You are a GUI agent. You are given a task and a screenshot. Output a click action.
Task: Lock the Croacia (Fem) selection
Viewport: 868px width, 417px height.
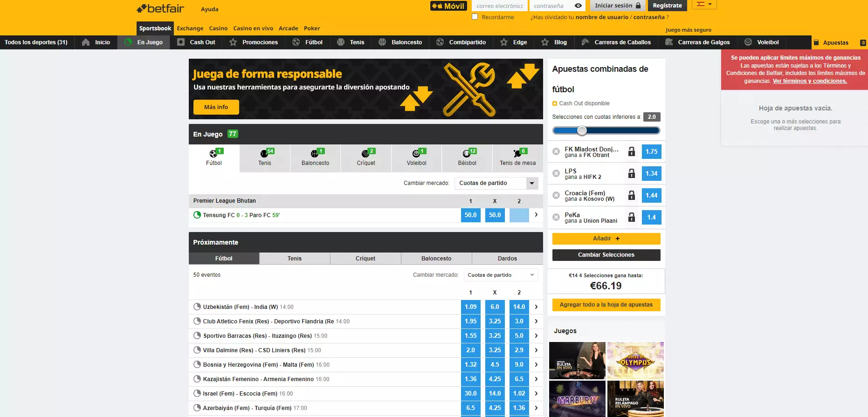(x=632, y=195)
